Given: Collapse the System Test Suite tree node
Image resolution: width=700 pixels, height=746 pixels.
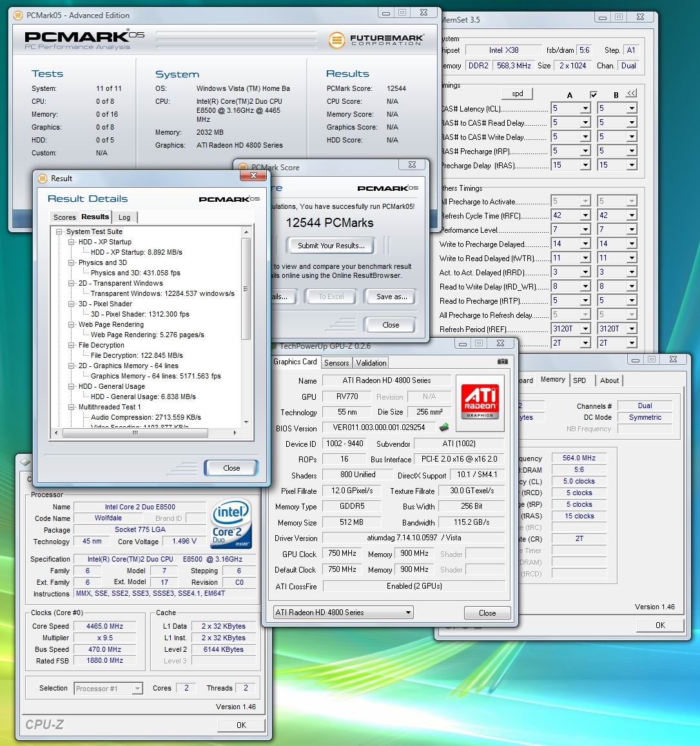Looking at the screenshot, I should pos(59,231).
